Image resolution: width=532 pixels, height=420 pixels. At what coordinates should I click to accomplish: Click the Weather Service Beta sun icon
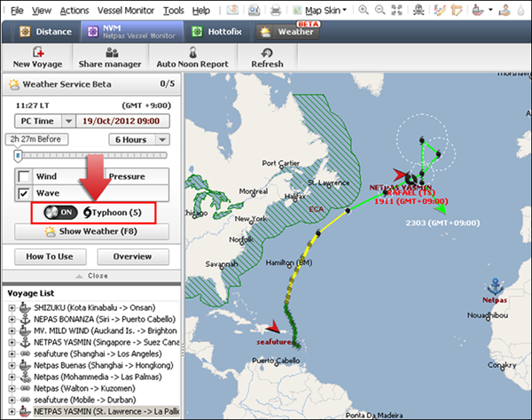coord(14,84)
